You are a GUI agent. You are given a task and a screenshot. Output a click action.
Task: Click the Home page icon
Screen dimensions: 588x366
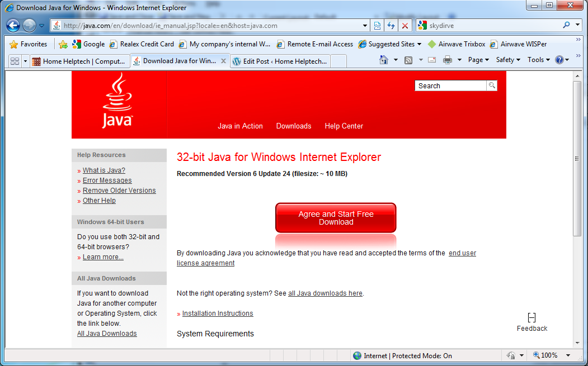tap(384, 60)
